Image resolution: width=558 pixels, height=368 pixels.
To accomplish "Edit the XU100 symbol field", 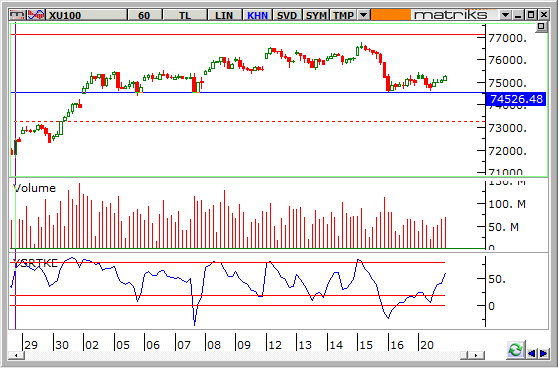I will (x=87, y=15).
